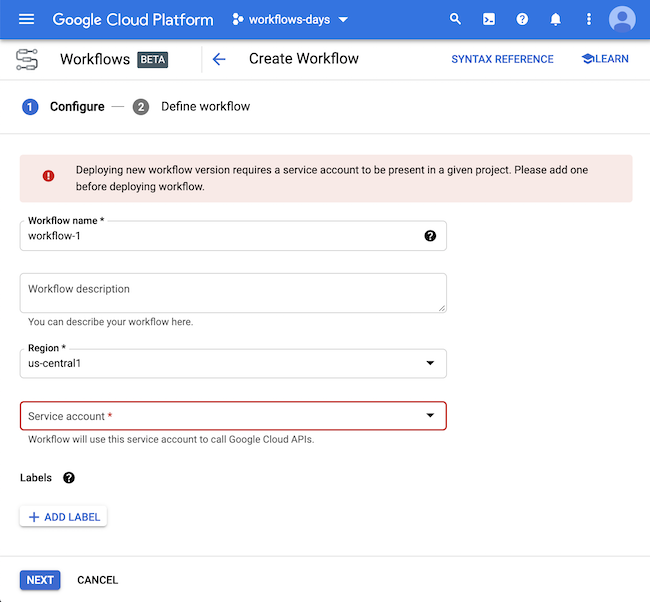The height and width of the screenshot is (602, 650).
Task: Click the 'Deploying new workflow version' error message
Action: (x=332, y=178)
